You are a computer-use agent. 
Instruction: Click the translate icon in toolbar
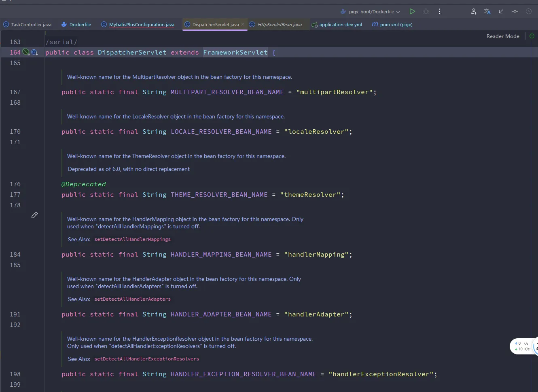coord(487,11)
